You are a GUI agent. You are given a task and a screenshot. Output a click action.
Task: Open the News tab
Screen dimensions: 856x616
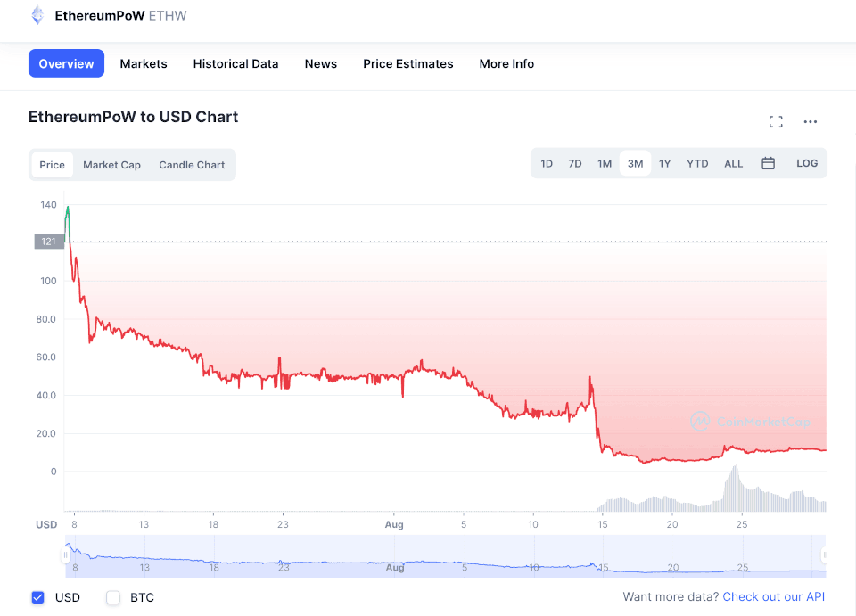click(x=321, y=64)
